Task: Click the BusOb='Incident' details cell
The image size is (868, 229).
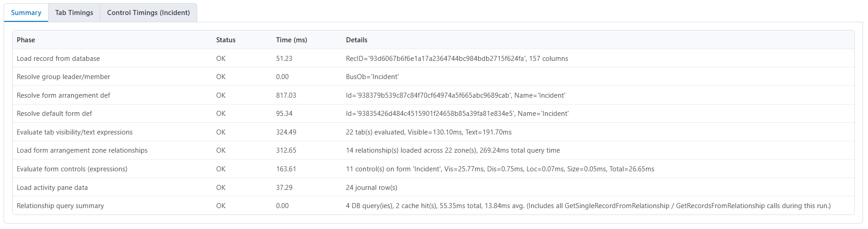Action: (x=372, y=77)
